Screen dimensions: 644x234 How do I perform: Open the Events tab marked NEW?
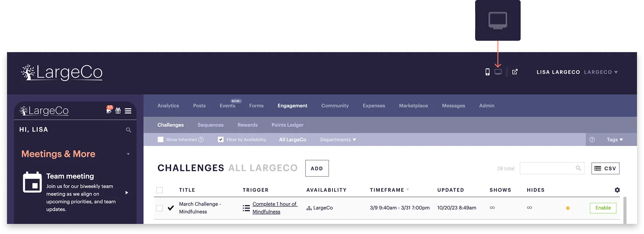point(227,106)
